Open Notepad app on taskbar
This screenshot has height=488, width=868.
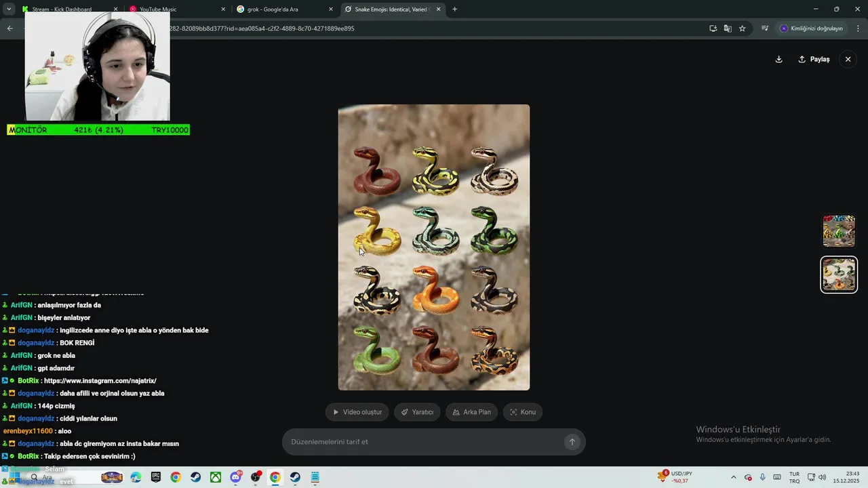315,477
